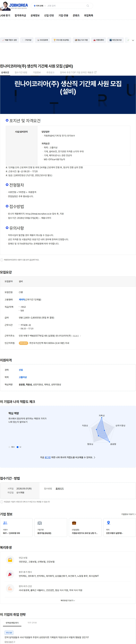
Task: Open the 취업톡톡 menu
Action: point(89,16)
